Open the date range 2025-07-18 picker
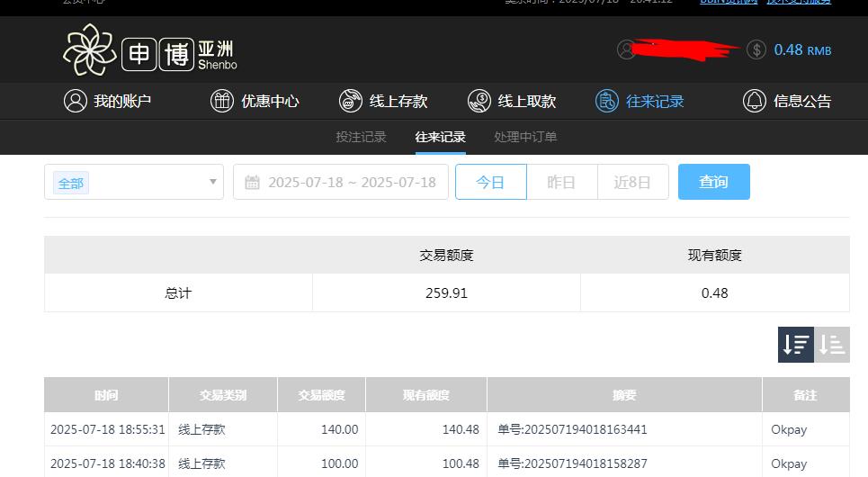 click(340, 182)
